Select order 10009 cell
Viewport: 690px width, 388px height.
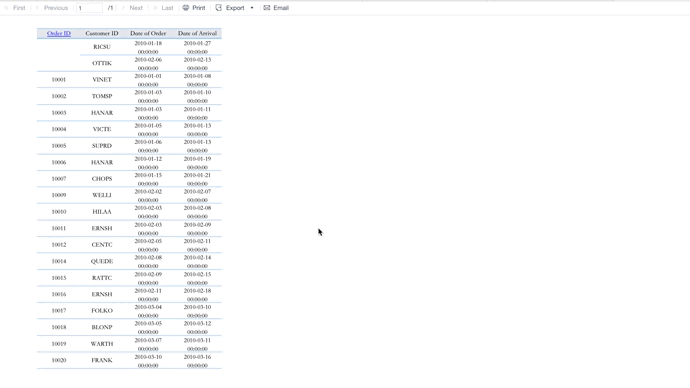(59, 195)
